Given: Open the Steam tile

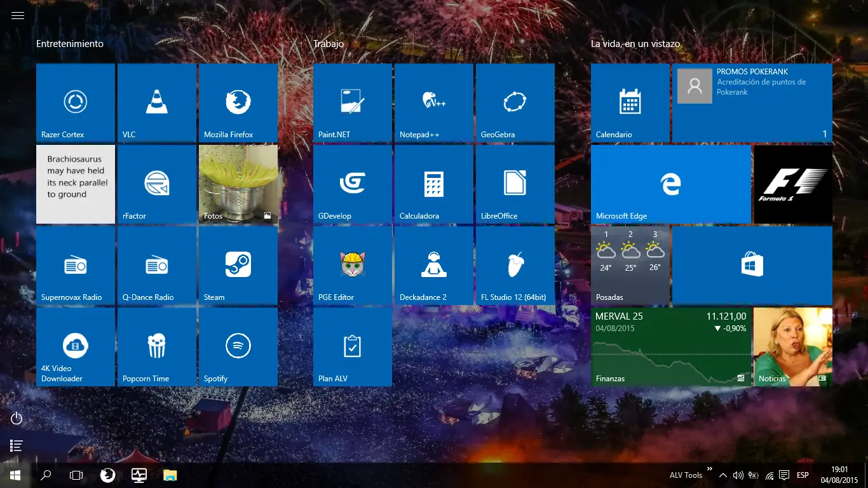Looking at the screenshot, I should point(238,265).
